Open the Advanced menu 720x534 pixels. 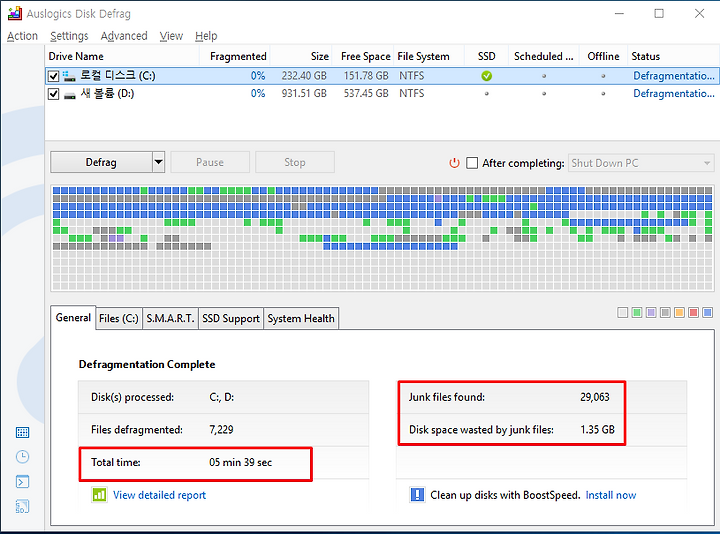(124, 36)
